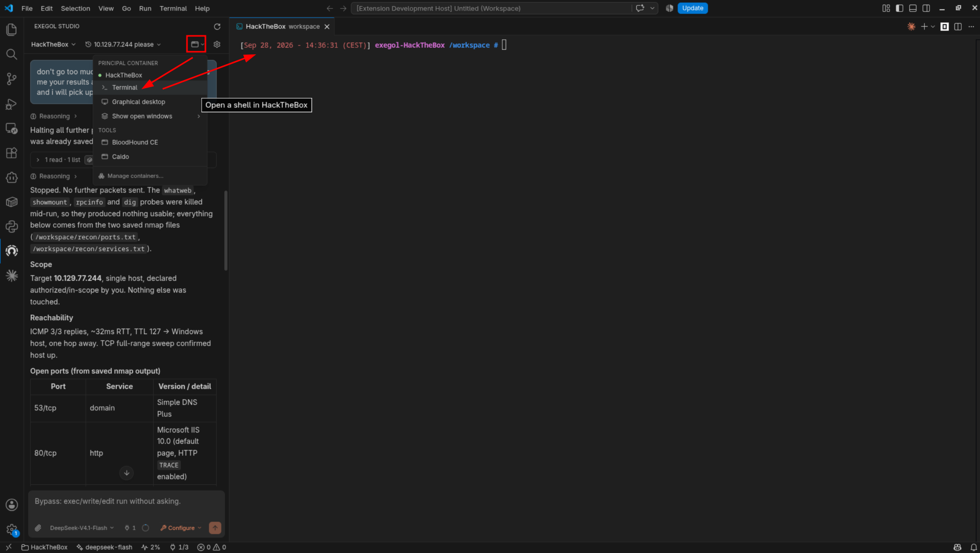980x553 pixels.
Task: Open the Manage gear at activity bar bottom
Action: coord(11,529)
